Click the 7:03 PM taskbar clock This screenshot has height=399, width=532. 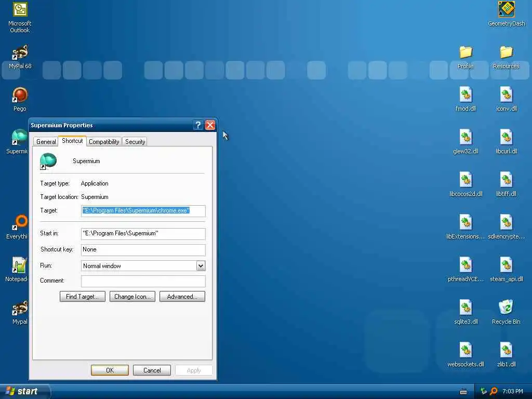[513, 392]
